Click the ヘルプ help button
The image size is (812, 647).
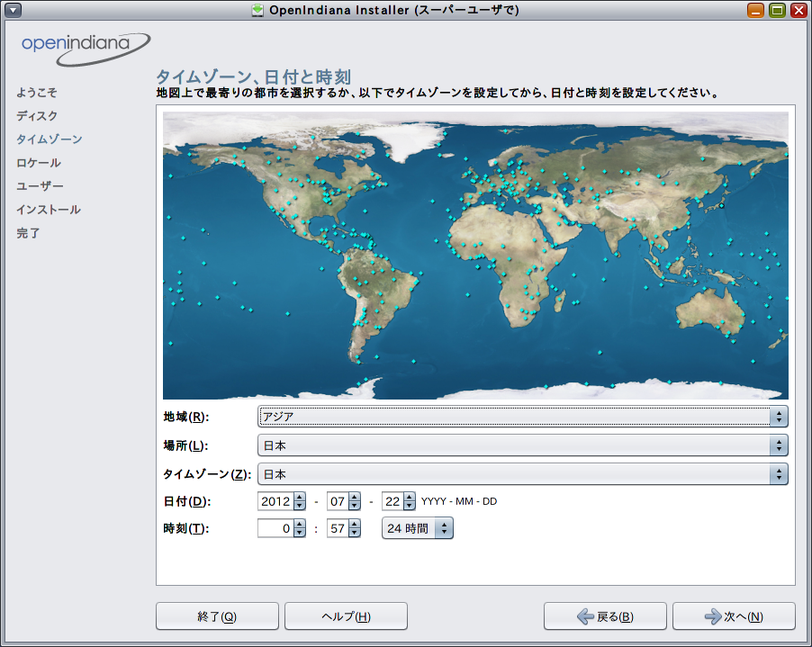tap(346, 616)
